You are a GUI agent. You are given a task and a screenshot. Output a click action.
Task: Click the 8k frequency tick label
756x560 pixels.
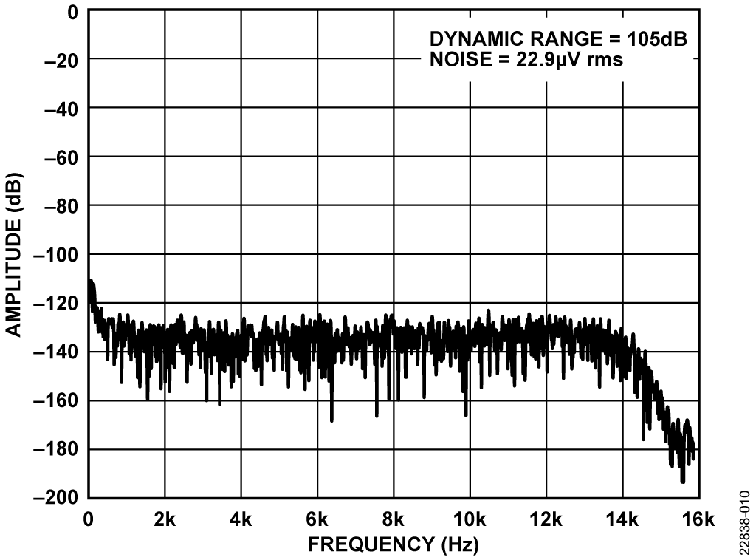click(x=394, y=518)
